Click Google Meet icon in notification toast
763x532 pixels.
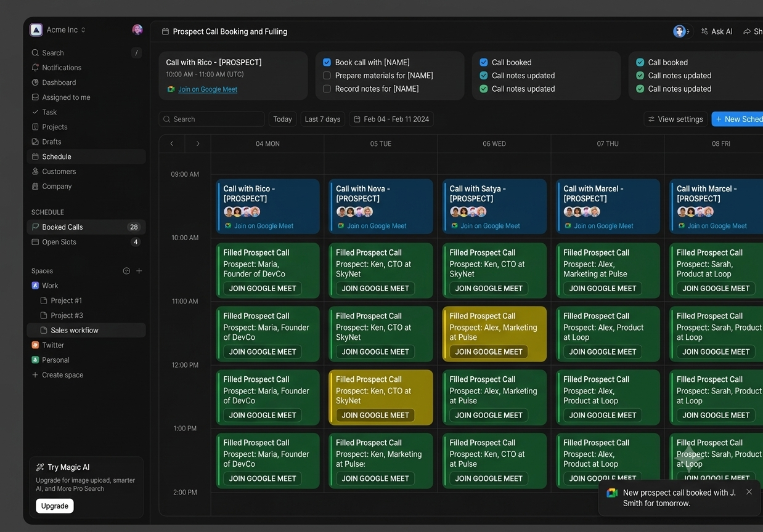(612, 493)
